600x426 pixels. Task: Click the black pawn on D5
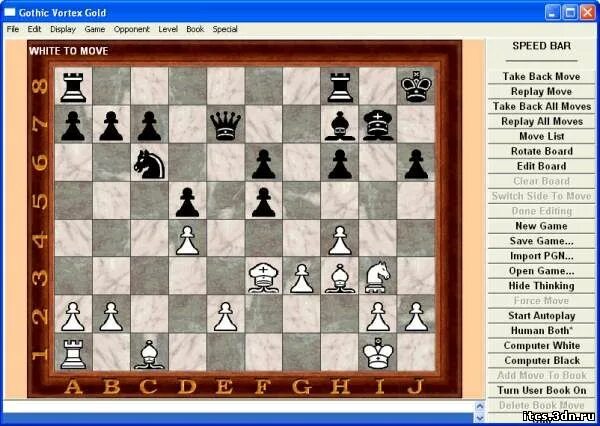[187, 202]
